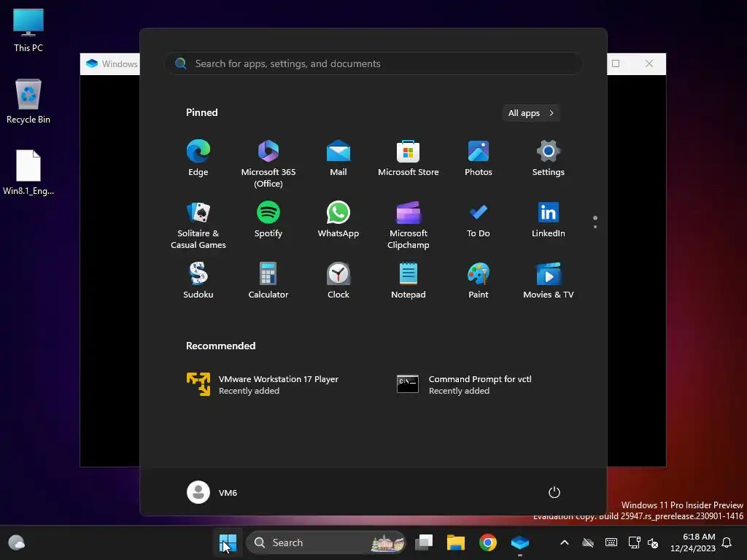This screenshot has height=560, width=747.
Task: Show hidden system tray icons
Action: tap(565, 542)
